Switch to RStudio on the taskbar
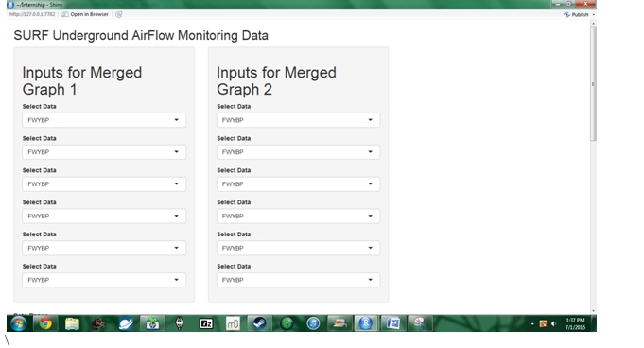 (366, 323)
